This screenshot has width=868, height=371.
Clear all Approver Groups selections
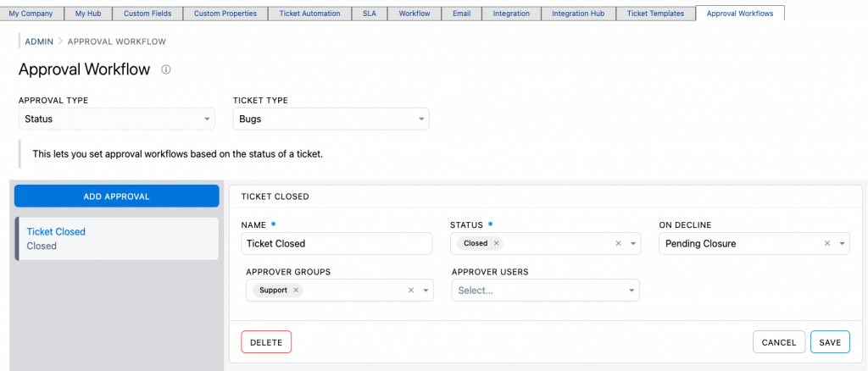411,290
